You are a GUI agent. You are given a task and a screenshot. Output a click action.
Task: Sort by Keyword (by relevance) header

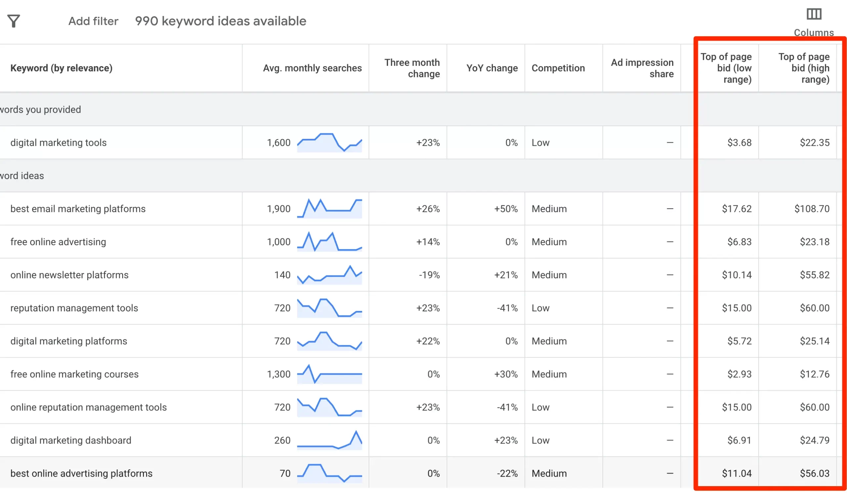point(61,68)
